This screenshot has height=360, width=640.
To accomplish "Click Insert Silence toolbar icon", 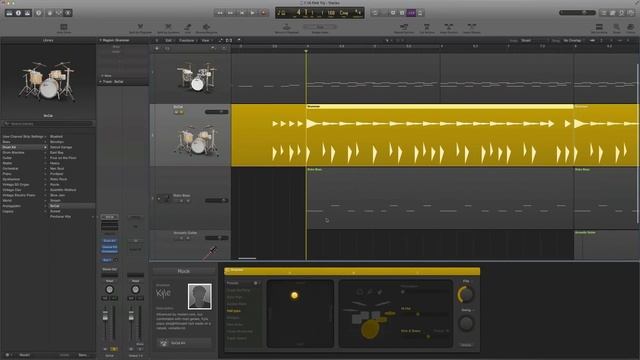I will [x=471, y=28].
